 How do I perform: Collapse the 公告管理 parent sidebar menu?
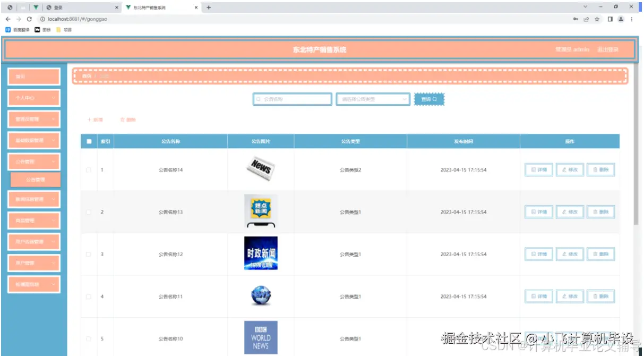point(34,162)
